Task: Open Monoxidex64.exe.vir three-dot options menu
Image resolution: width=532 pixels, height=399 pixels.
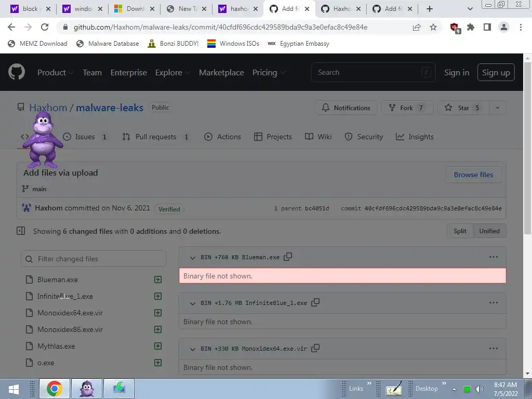Action: [494, 348]
